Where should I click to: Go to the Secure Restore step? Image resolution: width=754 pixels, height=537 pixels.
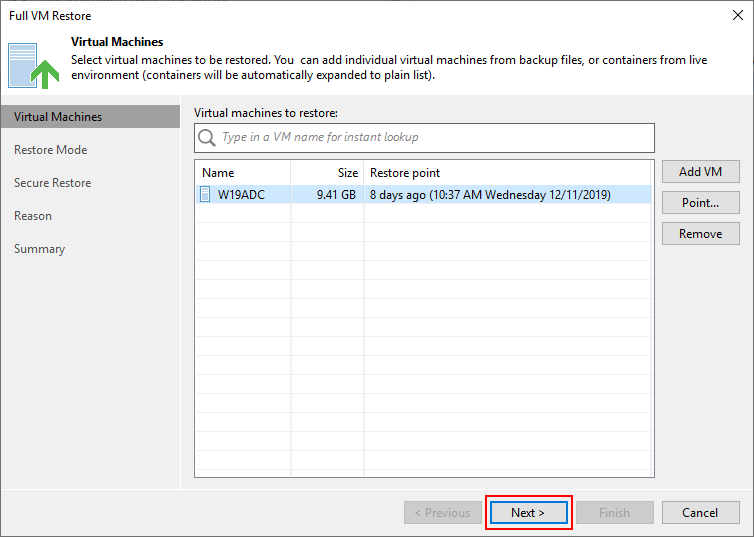tap(52, 183)
